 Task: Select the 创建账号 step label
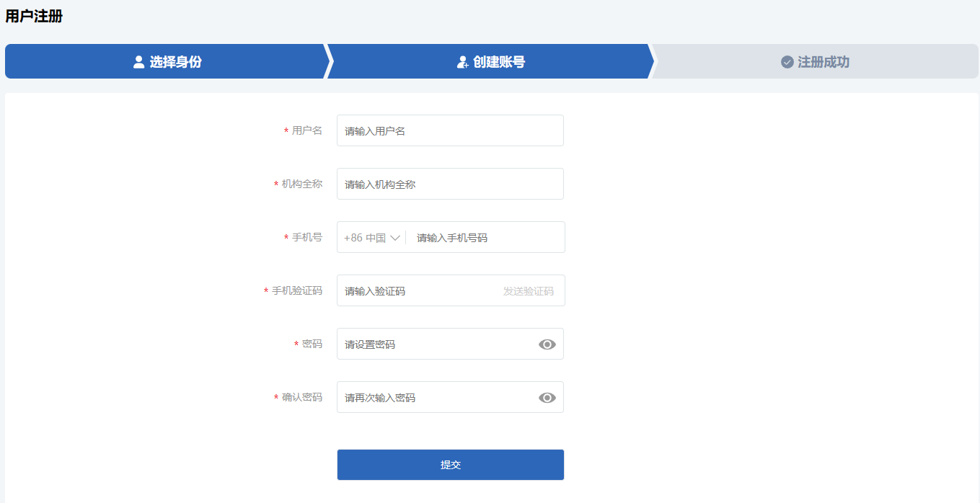(499, 62)
